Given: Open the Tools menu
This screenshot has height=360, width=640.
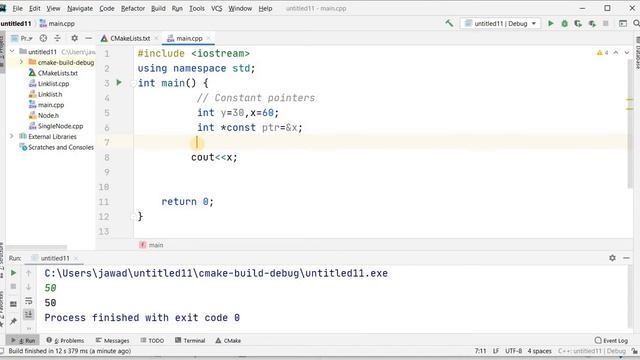Looking at the screenshot, I should (196, 8).
